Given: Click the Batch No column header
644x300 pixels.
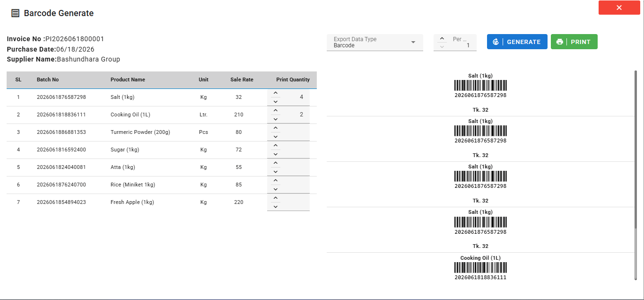Looking at the screenshot, I should pyautogui.click(x=48, y=79).
